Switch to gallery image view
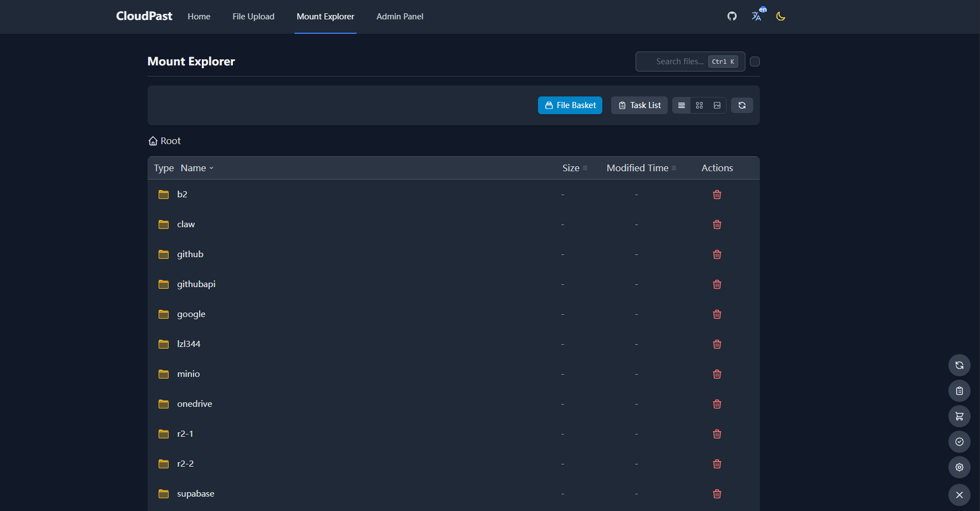Viewport: 980px width, 511px height. 717,105
